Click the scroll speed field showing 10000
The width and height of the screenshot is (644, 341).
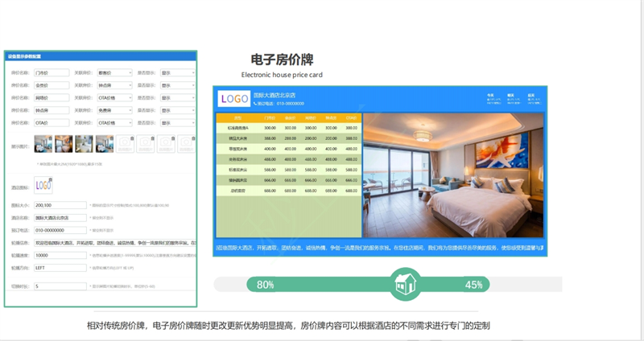tap(60, 255)
